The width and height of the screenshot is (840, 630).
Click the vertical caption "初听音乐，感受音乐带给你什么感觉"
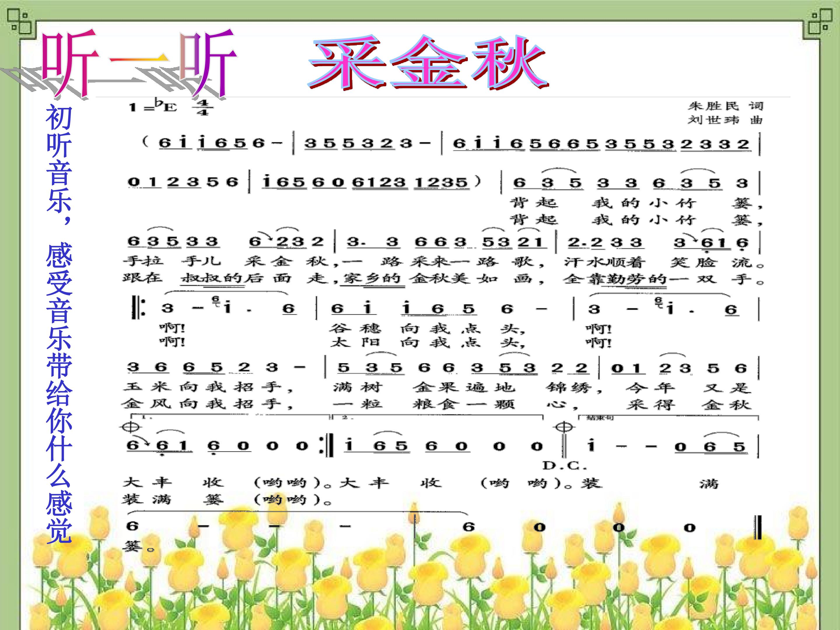(x=59, y=324)
